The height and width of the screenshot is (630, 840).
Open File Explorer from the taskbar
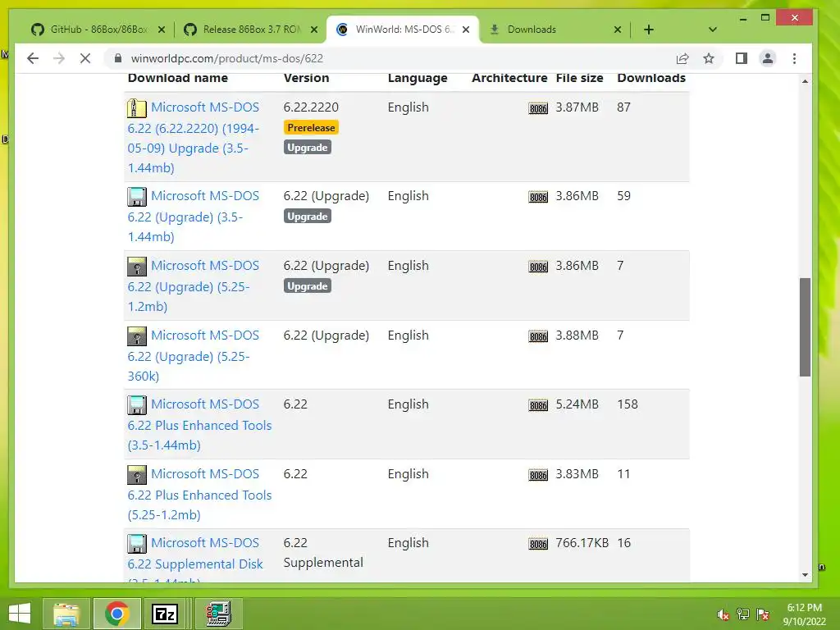(66, 614)
